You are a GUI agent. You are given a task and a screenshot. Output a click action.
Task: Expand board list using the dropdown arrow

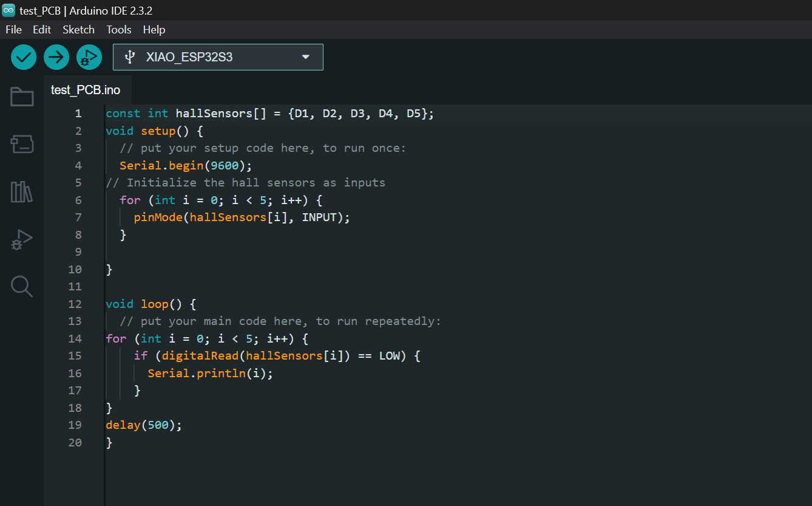(306, 57)
